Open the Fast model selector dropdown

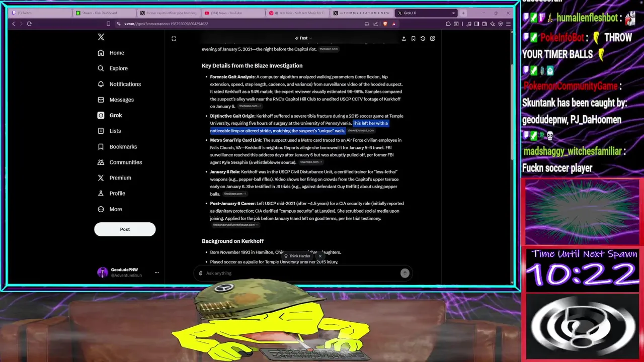click(x=303, y=38)
